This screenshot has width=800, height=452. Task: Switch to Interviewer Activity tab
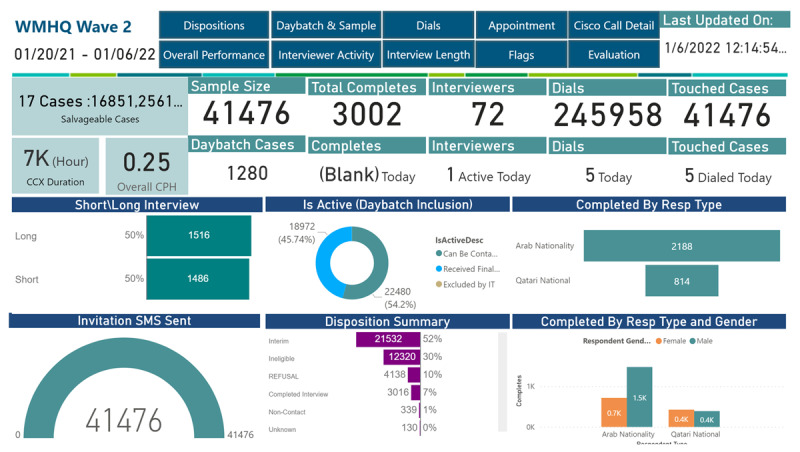326,55
